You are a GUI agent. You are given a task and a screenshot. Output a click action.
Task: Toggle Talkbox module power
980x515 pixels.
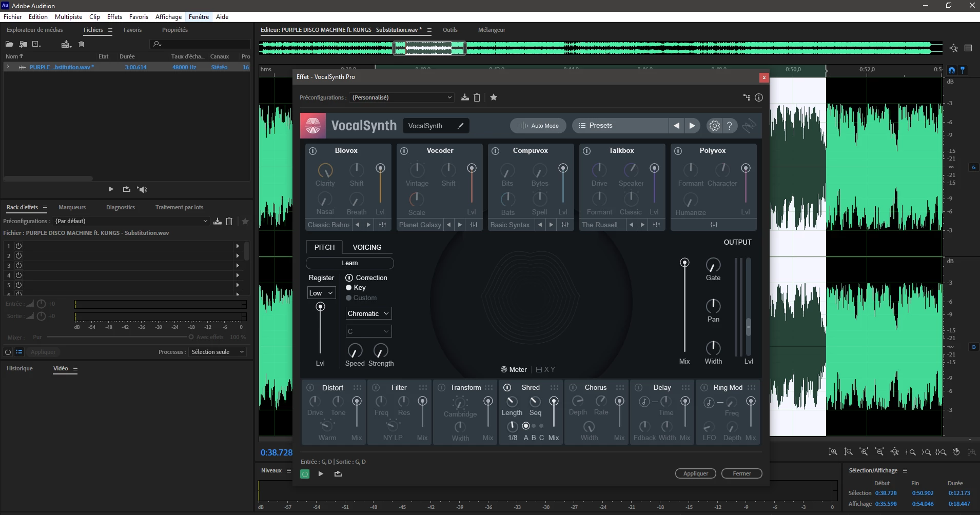click(x=586, y=151)
